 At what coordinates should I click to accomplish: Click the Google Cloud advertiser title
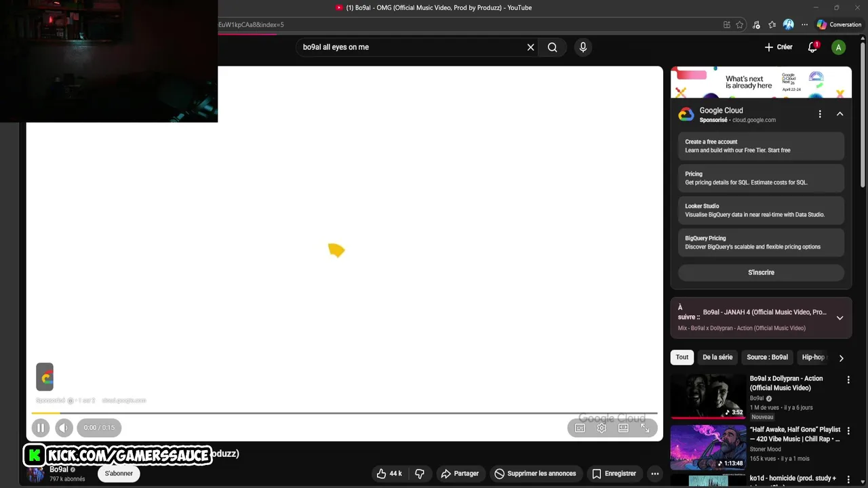pos(721,110)
